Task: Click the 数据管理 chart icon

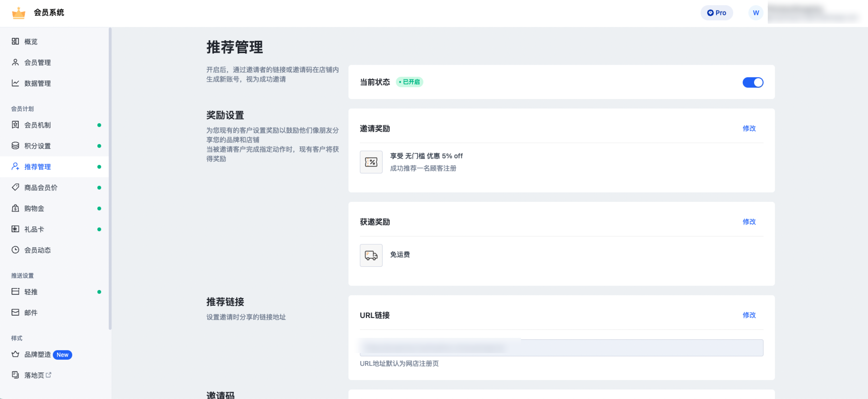Action: tap(15, 83)
